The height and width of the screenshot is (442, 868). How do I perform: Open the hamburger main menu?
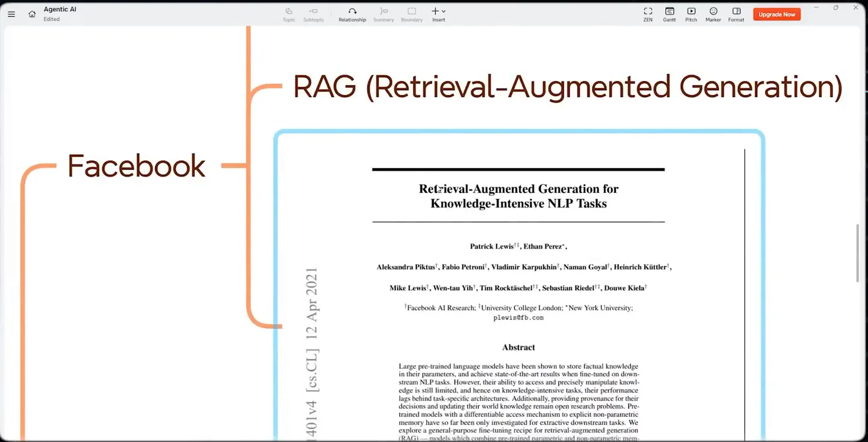click(11, 14)
